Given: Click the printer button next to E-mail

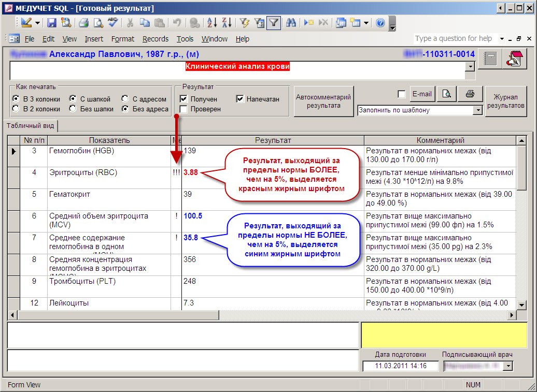Looking at the screenshot, I should [470, 94].
